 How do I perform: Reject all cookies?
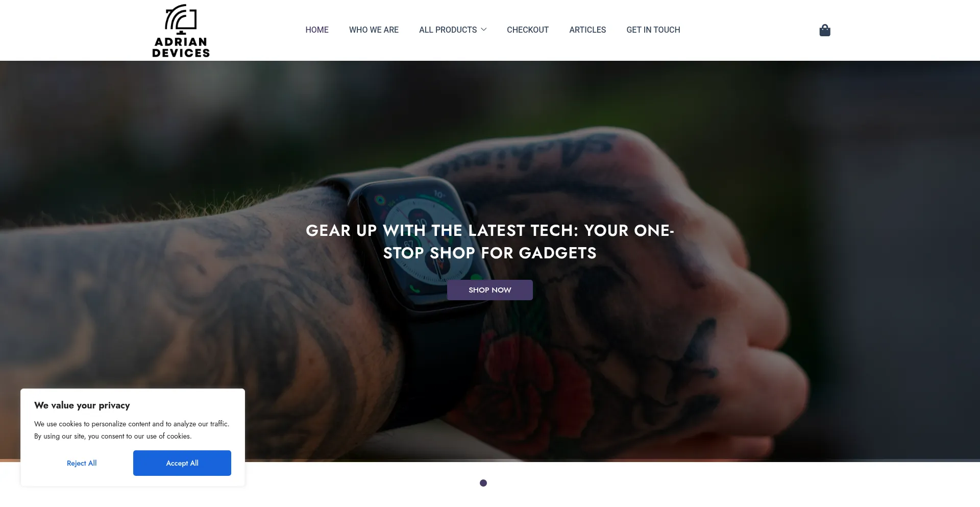coord(82,463)
